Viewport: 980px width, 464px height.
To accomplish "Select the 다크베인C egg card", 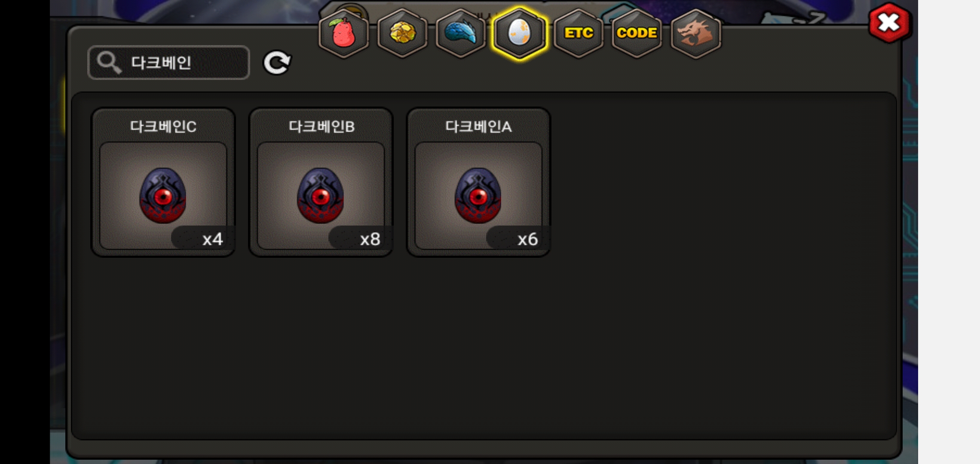I will click(x=163, y=182).
